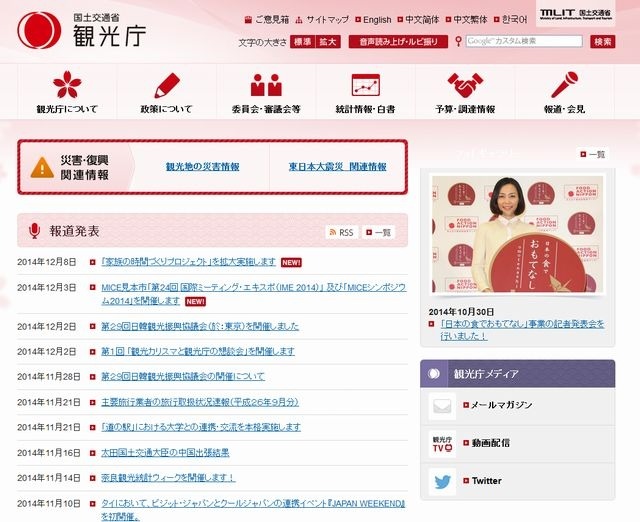
Task: Open 主要旅行業者の旅行取扱状況速報 link
Action: pyautogui.click(x=200, y=402)
